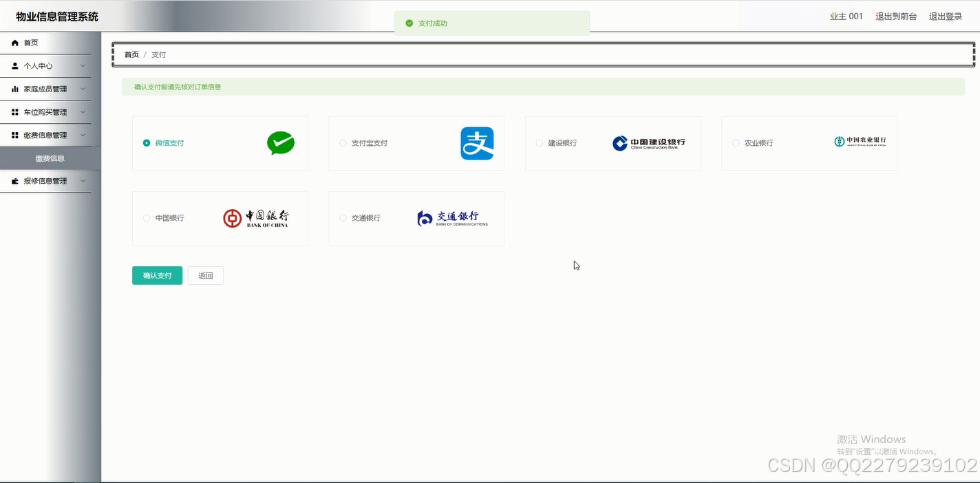Click the grid icon for 车位购买管理
This screenshot has height=483, width=980.
click(15, 112)
